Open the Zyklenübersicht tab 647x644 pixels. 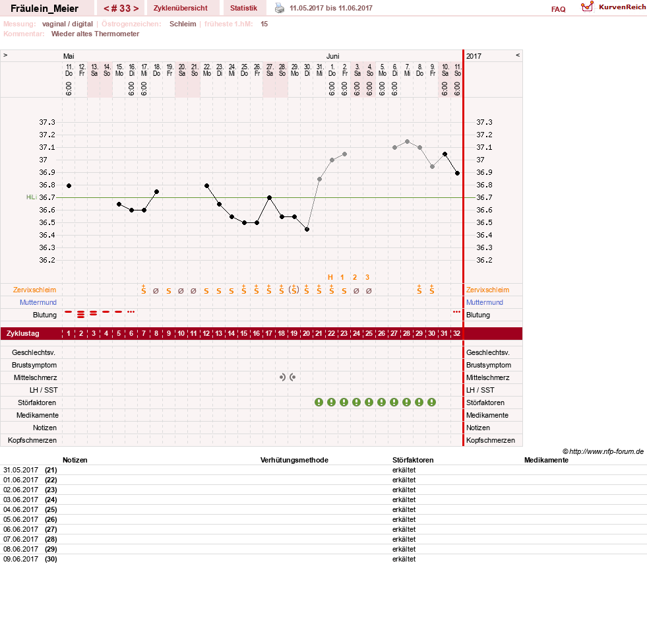tap(180, 8)
